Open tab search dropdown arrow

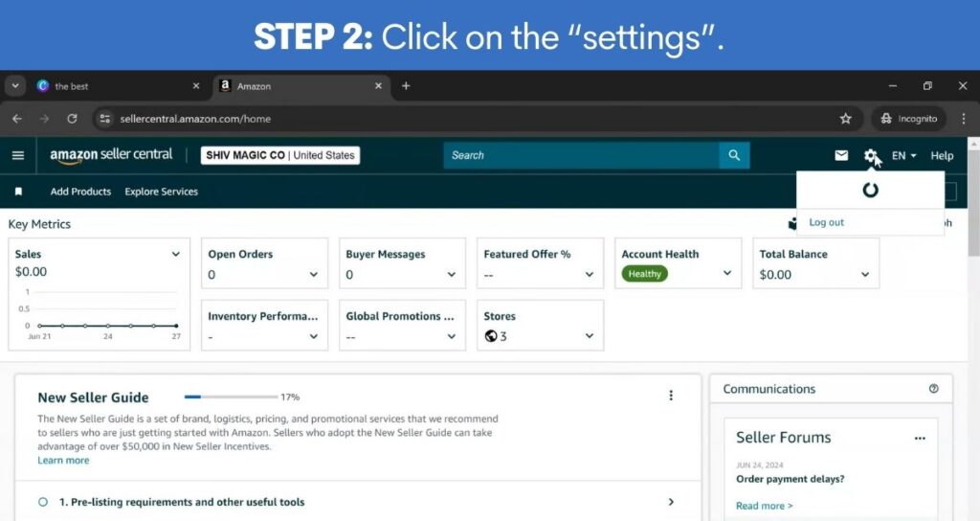pos(15,85)
